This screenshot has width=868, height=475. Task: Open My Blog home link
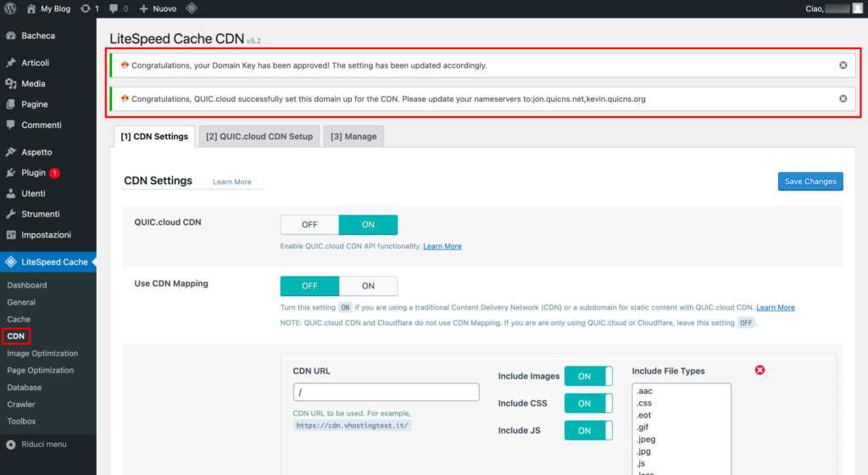[x=48, y=8]
